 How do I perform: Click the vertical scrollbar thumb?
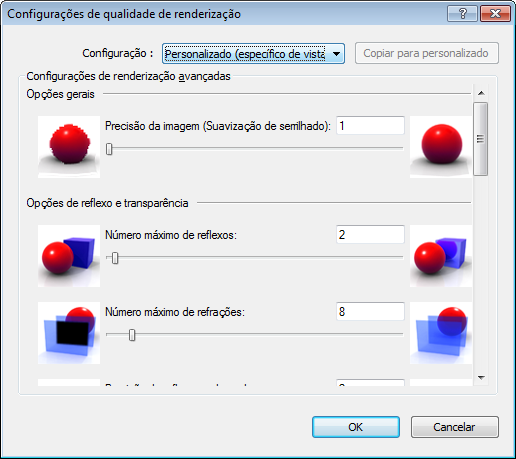tap(480, 139)
